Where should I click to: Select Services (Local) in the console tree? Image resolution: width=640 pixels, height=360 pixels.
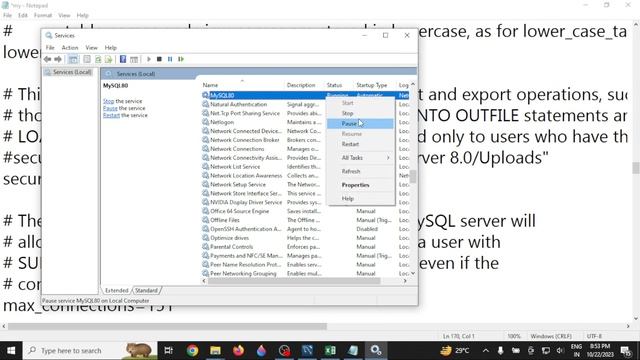point(72,72)
